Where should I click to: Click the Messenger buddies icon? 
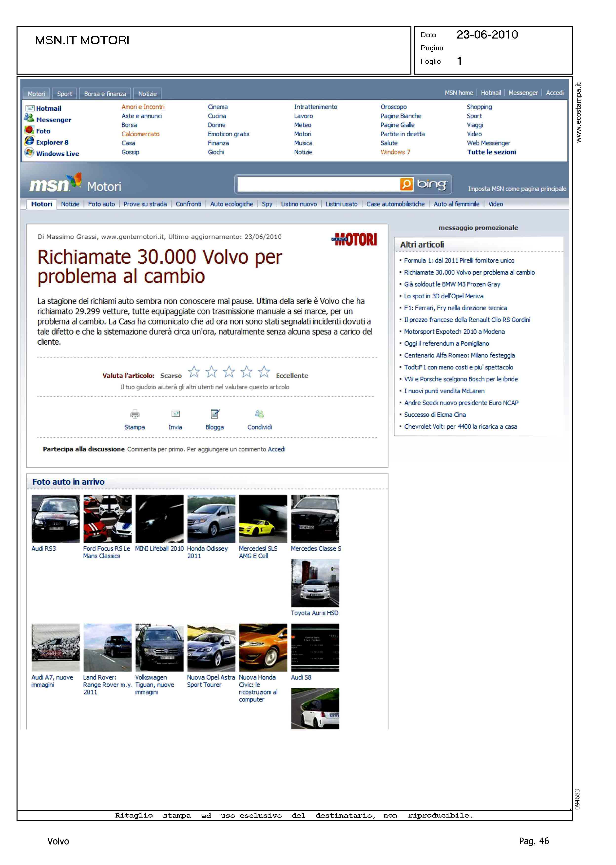pyautogui.click(x=29, y=118)
